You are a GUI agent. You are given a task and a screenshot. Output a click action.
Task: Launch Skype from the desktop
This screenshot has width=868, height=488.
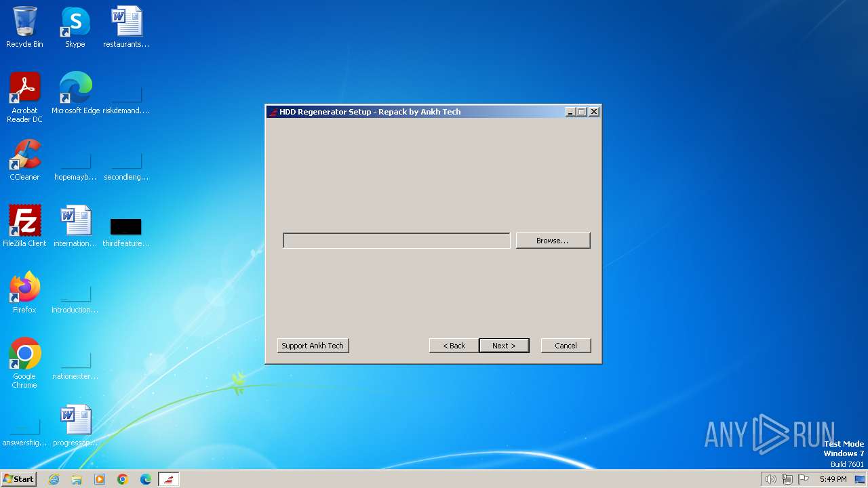[75, 27]
